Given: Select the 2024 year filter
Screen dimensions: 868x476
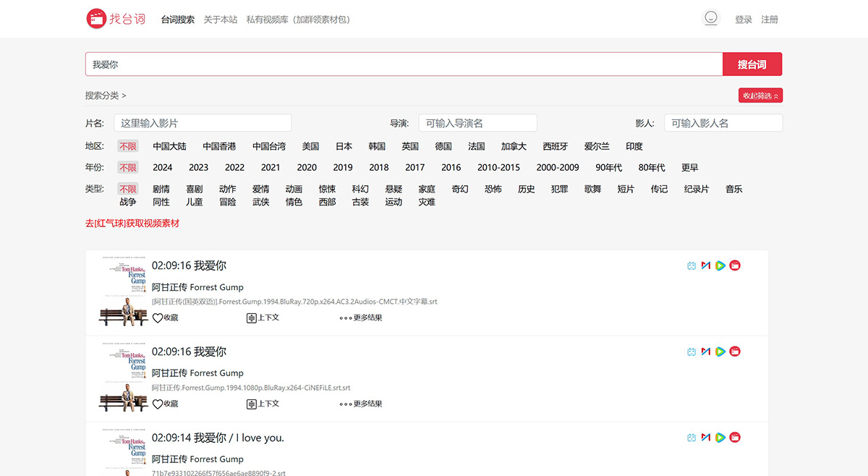Looking at the screenshot, I should (x=163, y=167).
